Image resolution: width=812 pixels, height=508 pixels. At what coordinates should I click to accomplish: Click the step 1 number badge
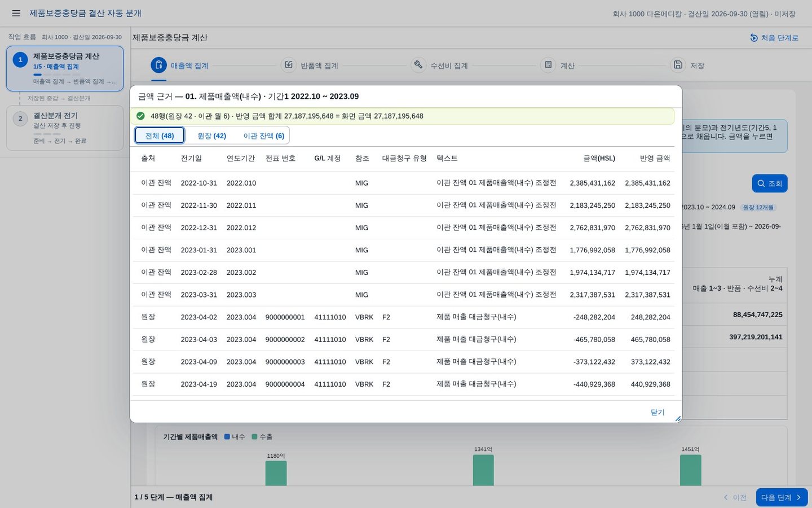[x=20, y=59]
